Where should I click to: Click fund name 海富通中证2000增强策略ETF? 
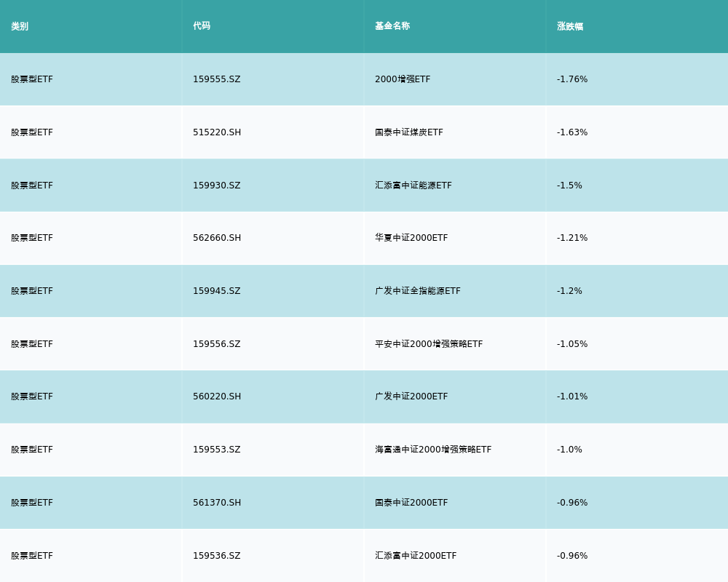click(x=433, y=450)
